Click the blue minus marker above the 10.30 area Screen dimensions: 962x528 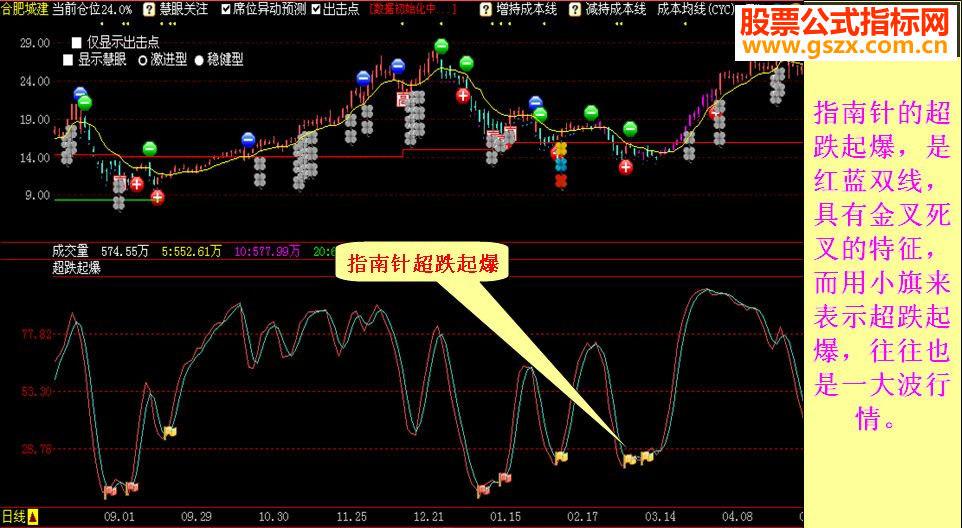coord(248,139)
